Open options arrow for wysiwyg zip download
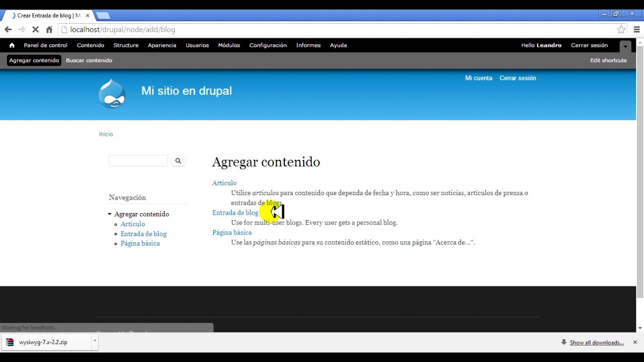Image resolution: width=644 pixels, height=362 pixels. pyautogui.click(x=94, y=341)
